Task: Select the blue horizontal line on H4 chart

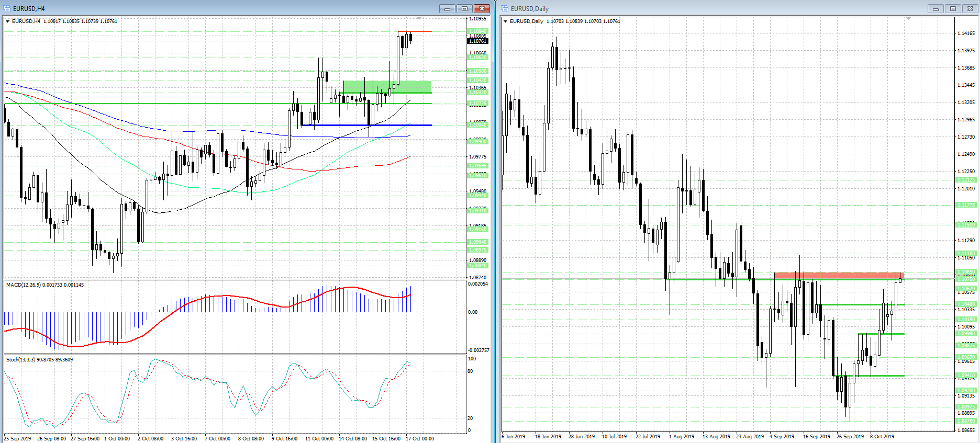Action: [366, 125]
